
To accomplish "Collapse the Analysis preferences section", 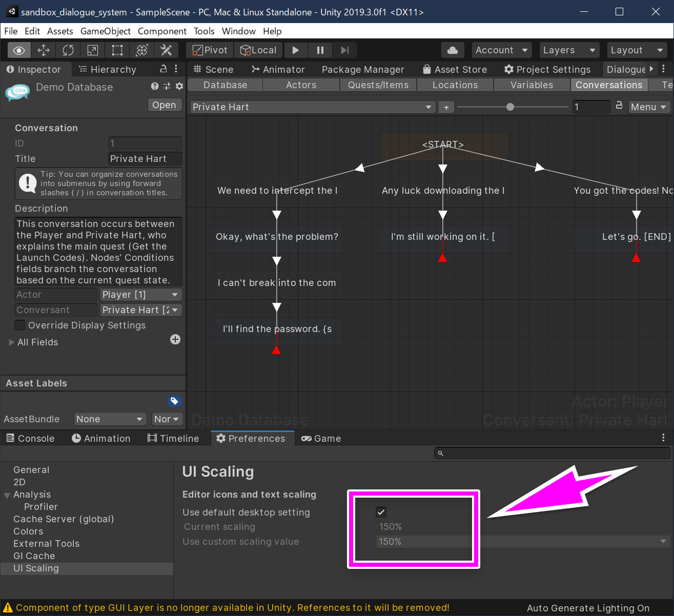I will click(7, 495).
